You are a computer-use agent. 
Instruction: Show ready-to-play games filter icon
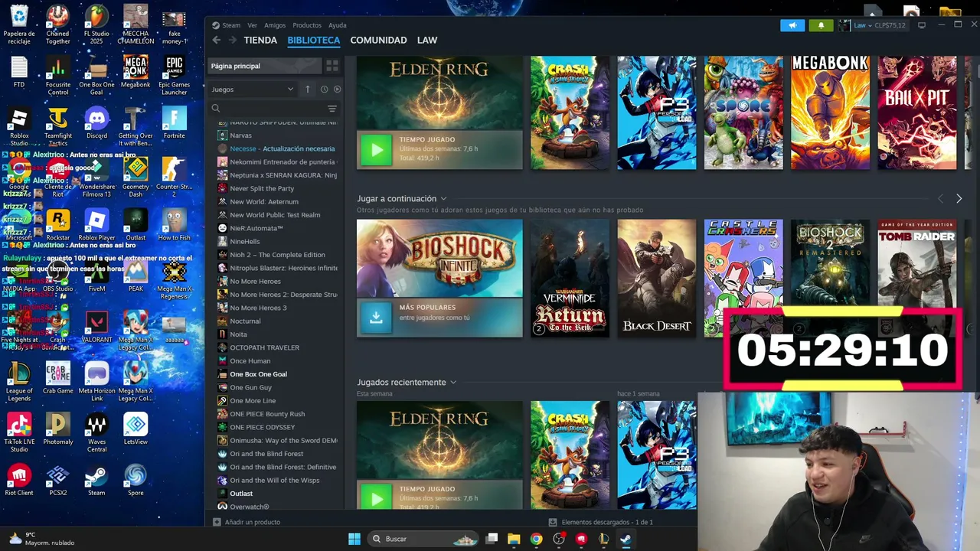click(337, 90)
